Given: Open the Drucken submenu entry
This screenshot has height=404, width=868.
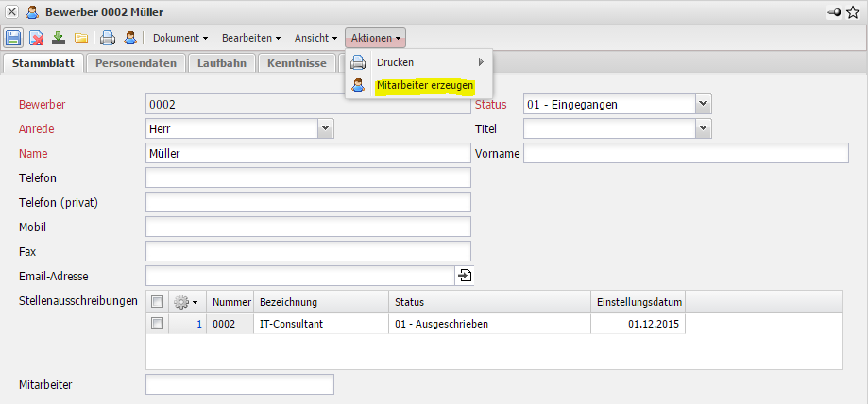Looking at the screenshot, I should click(x=395, y=62).
